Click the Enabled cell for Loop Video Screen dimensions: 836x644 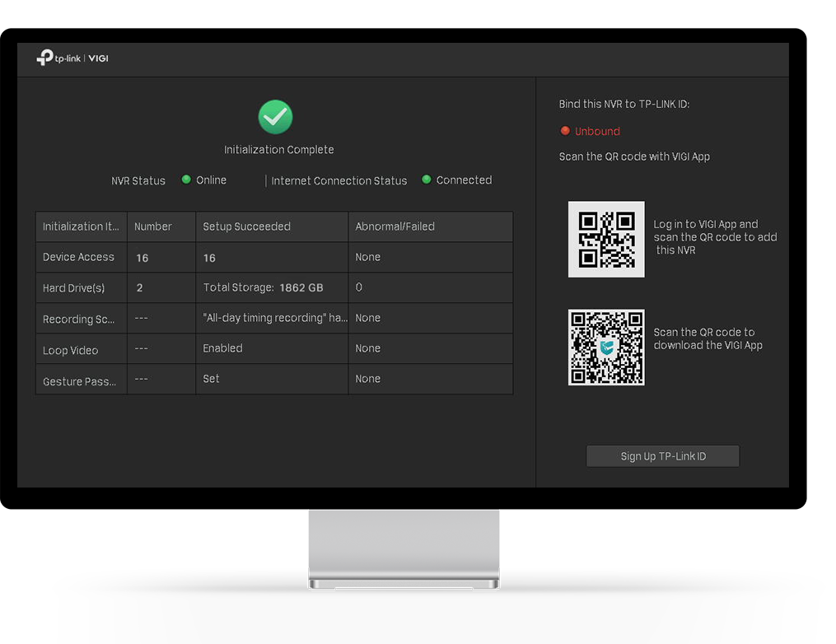[x=272, y=348]
